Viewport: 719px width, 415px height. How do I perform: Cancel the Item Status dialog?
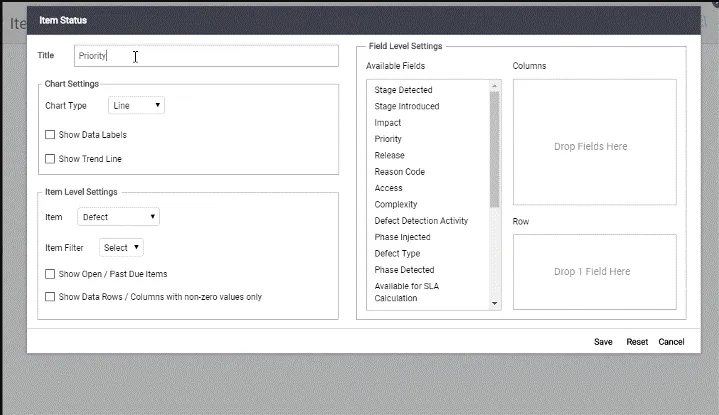(671, 342)
